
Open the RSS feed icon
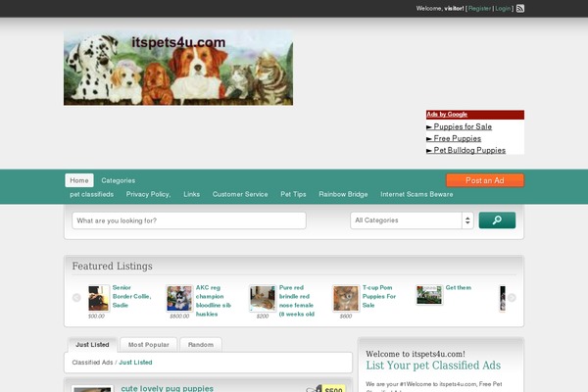coord(520,8)
